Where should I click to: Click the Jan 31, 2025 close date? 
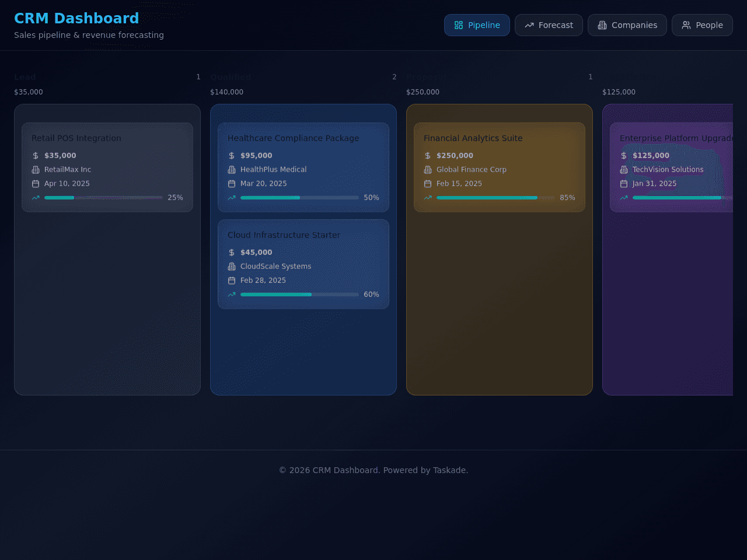coord(655,184)
